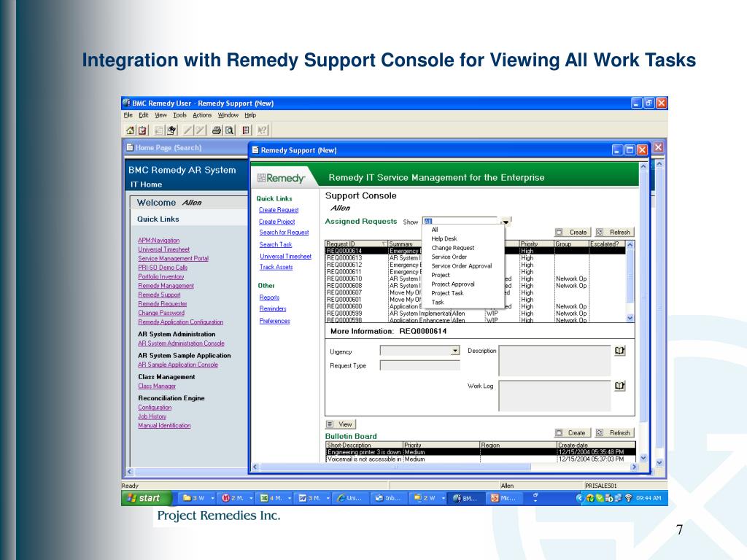Open the Mic... PowerPoint taskbar item

pyautogui.click(x=503, y=498)
